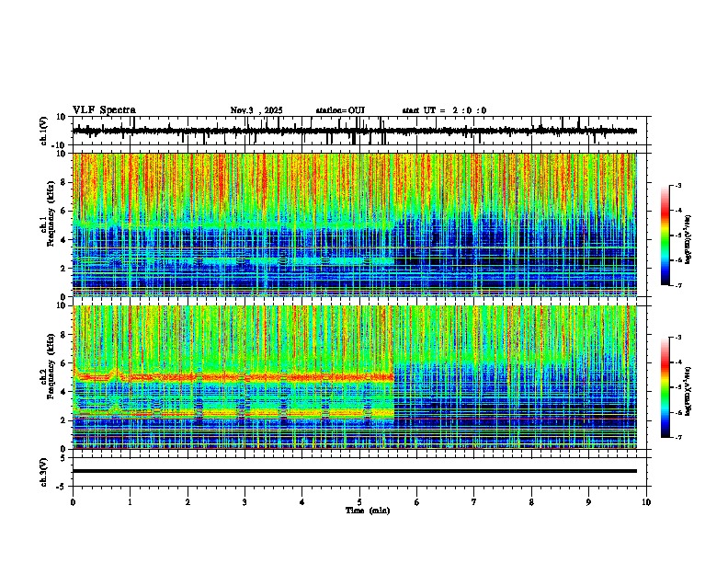Click inside the ch.1 spectrogram panel
This screenshot has height=563, width=728.
[x=354, y=224]
